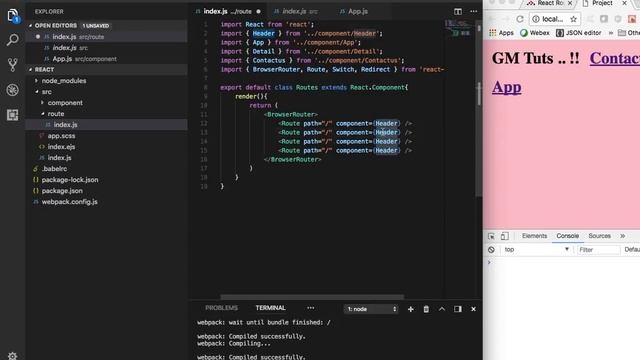Open the Source Control view

13,65
